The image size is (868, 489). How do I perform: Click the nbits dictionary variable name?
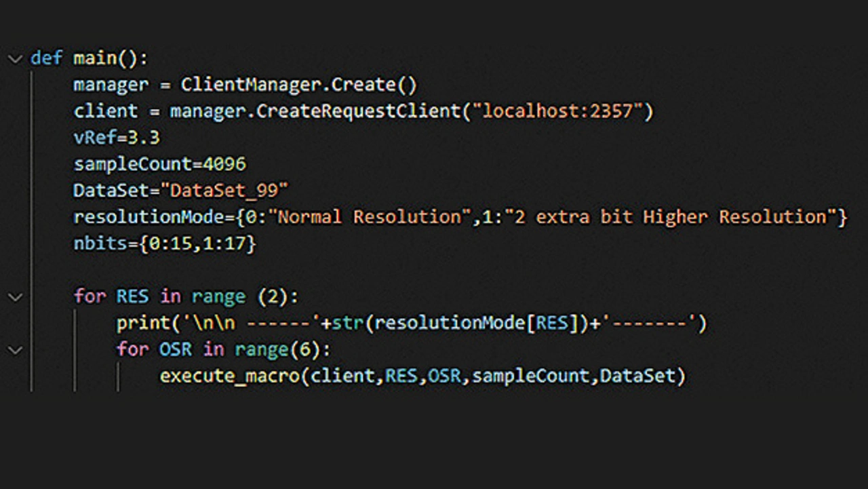coord(100,243)
